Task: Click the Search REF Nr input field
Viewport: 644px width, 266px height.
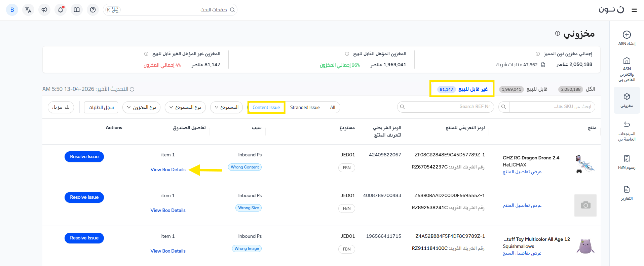Action: tap(450, 107)
